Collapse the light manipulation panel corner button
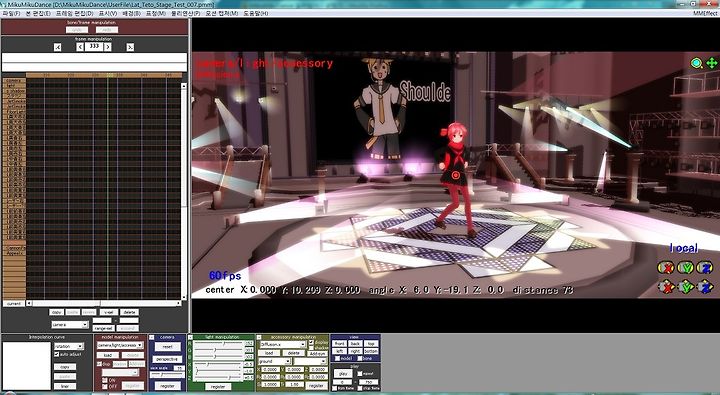The height and width of the screenshot is (395, 720). coord(191,337)
